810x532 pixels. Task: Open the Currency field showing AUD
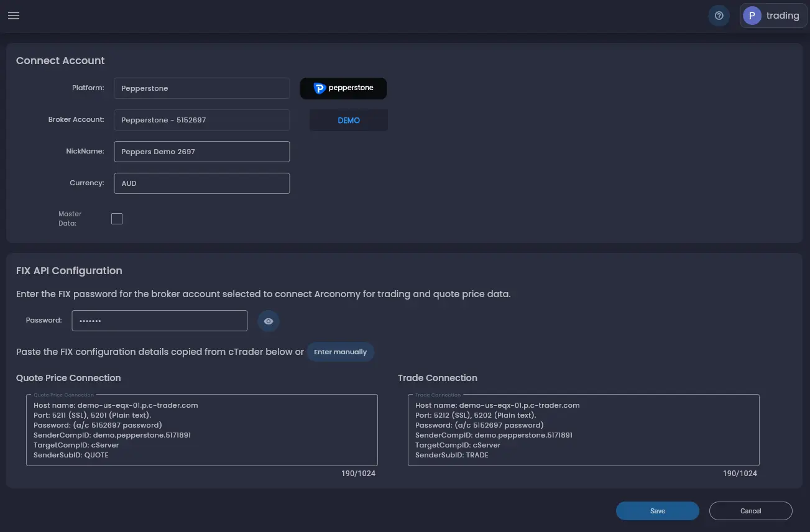pyautogui.click(x=201, y=183)
